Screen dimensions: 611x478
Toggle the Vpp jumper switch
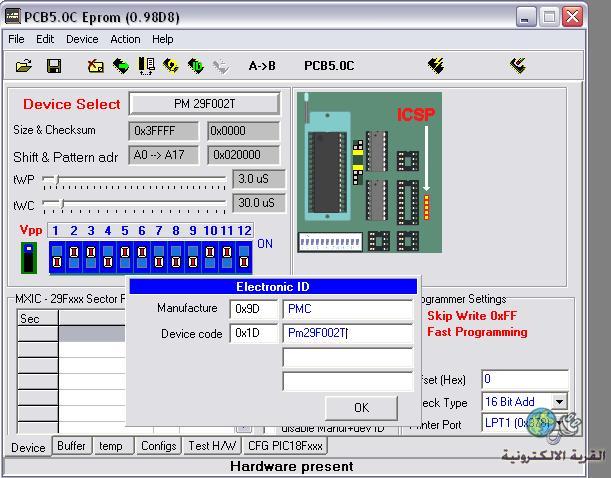coord(29,258)
